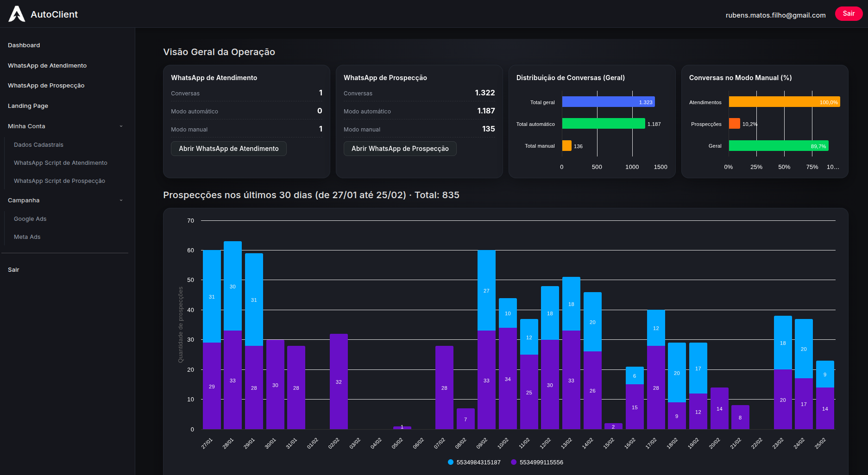Image resolution: width=868 pixels, height=475 pixels.
Task: Toggle the 5534999115556 legend series
Action: [537, 462]
